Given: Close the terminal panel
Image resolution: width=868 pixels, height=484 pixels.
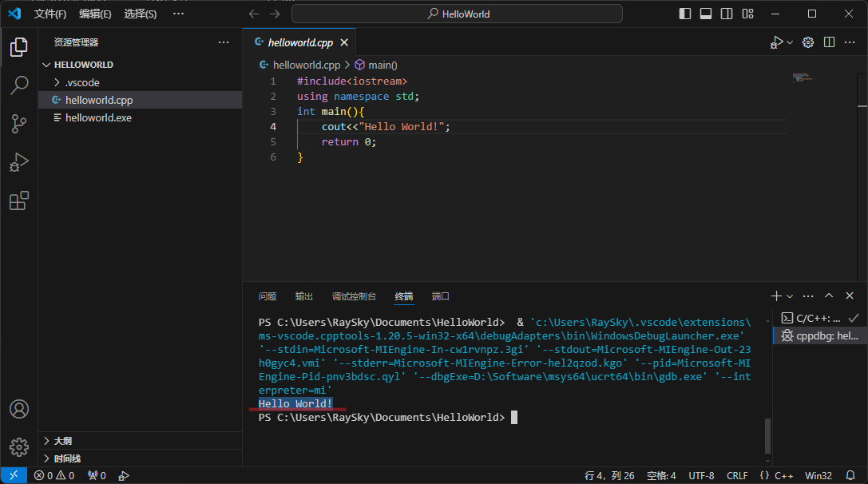Looking at the screenshot, I should 850,296.
